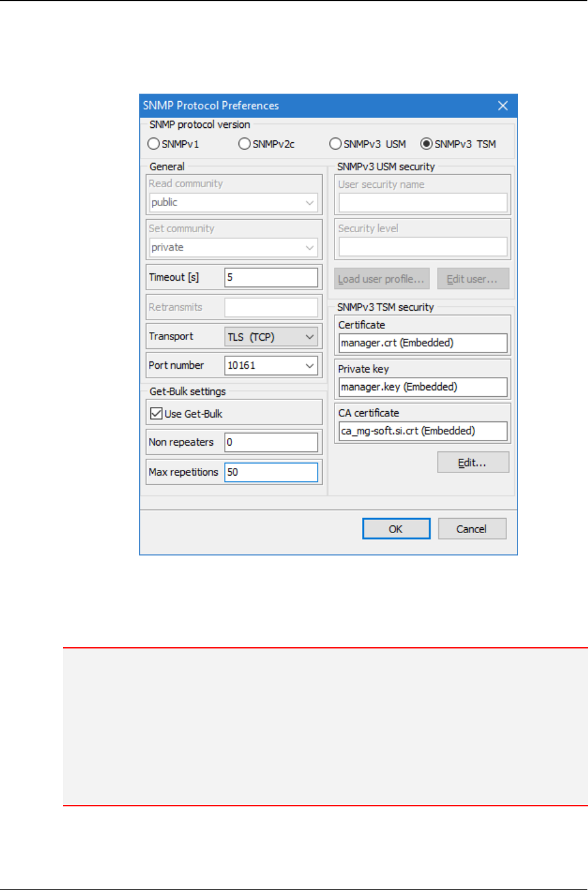This screenshot has height=890, width=588.
Task: Click the Private key manager.key field
Action: (423, 387)
